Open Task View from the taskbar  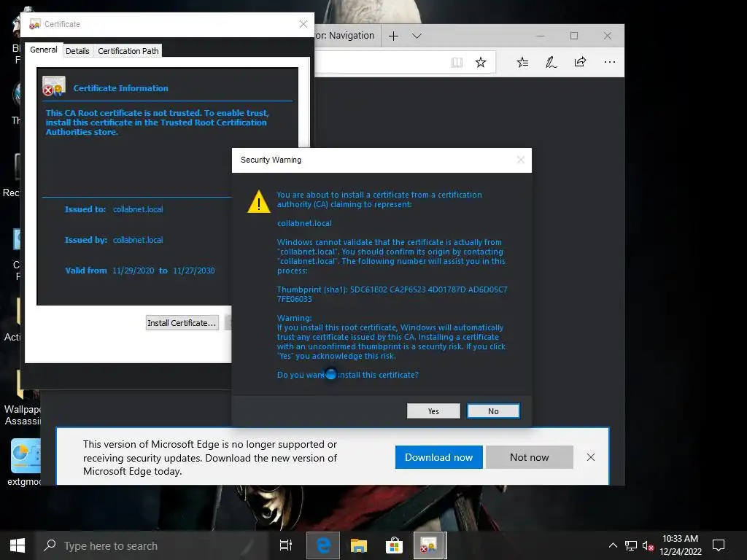coord(286,545)
